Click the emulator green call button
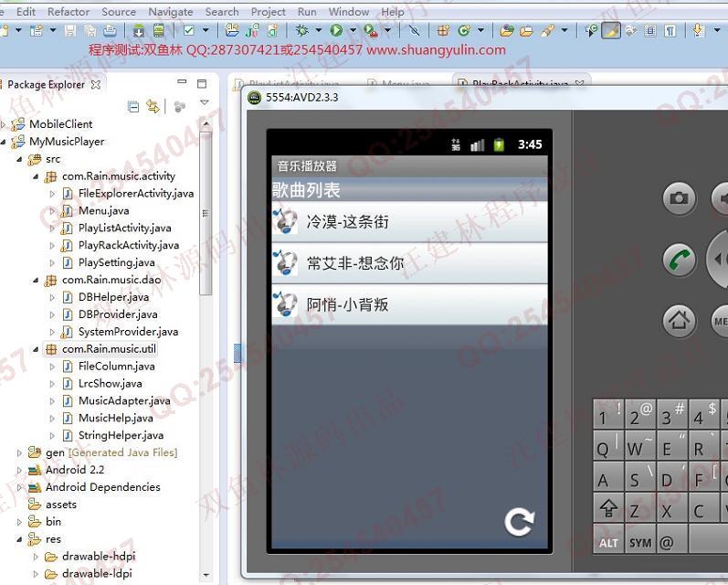 [679, 260]
